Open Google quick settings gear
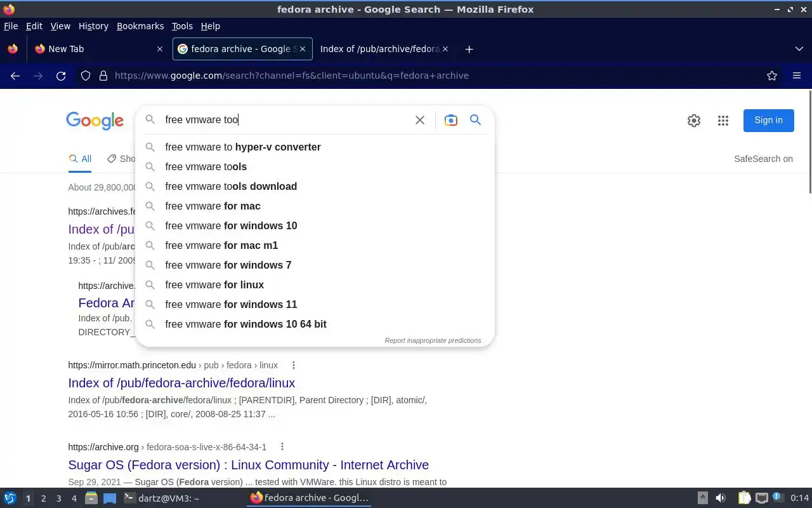This screenshot has height=508, width=812. [x=694, y=121]
